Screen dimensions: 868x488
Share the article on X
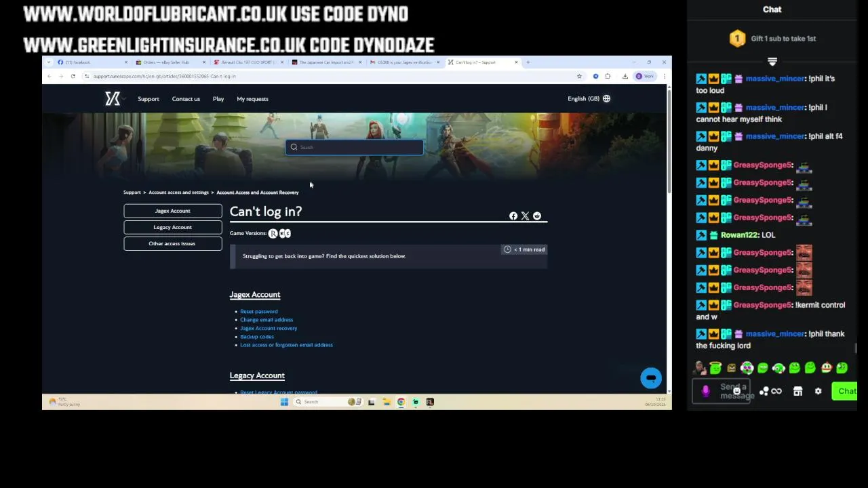(x=525, y=216)
